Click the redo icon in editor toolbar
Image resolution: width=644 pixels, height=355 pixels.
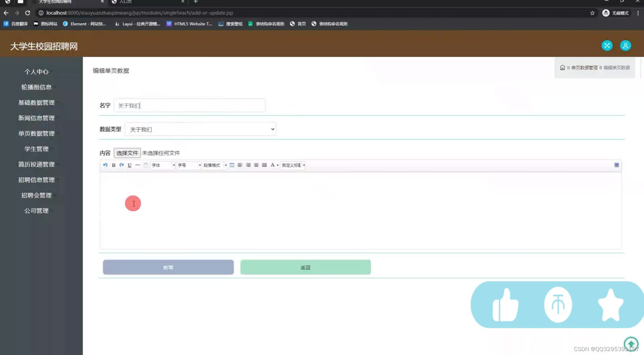click(122, 165)
